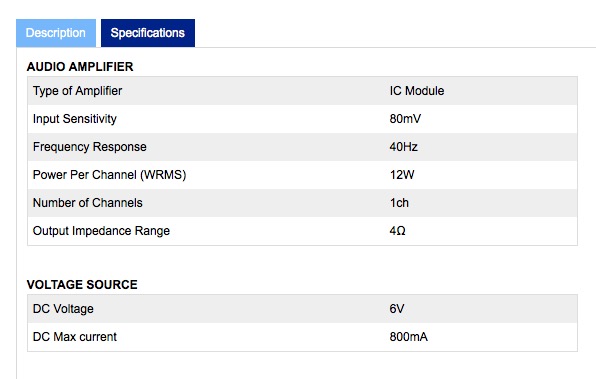
Task: Click the 1ch value
Action: [x=399, y=203]
